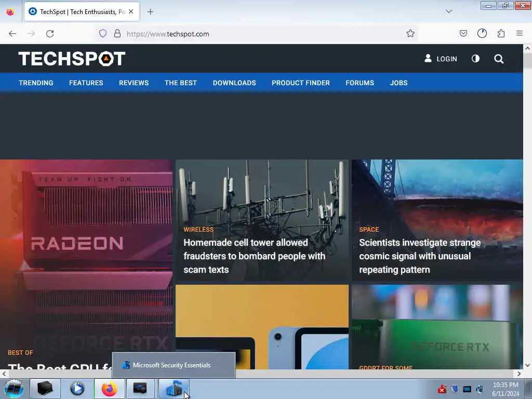Close the TechSpot tab
This screenshot has width=532, height=399.
[131, 11]
